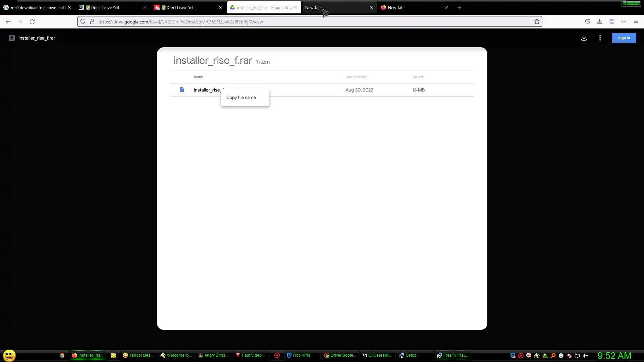Image resolution: width=644 pixels, height=362 pixels.
Task: Switch to mp5 download Google tab
Action: (x=34, y=7)
